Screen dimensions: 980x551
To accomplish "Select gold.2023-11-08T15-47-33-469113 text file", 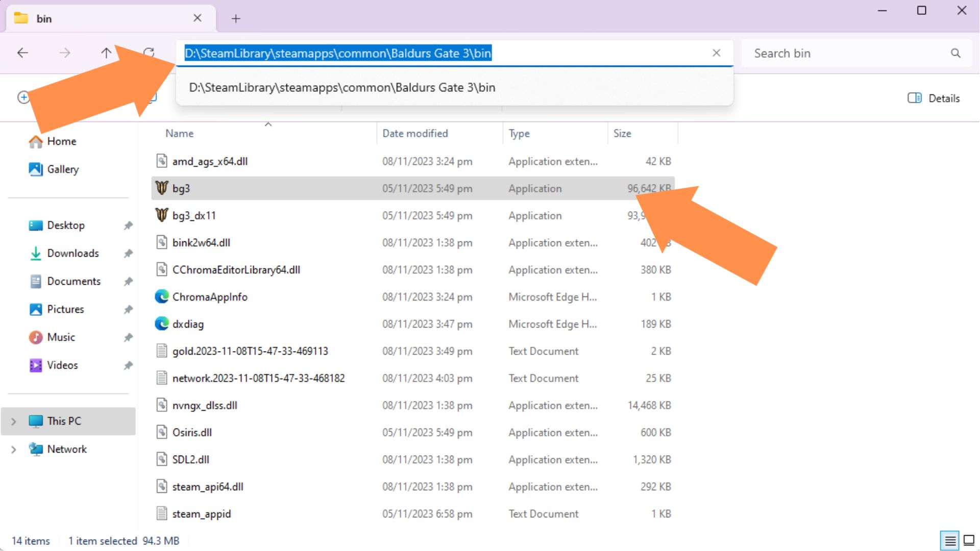I will pos(413,351).
